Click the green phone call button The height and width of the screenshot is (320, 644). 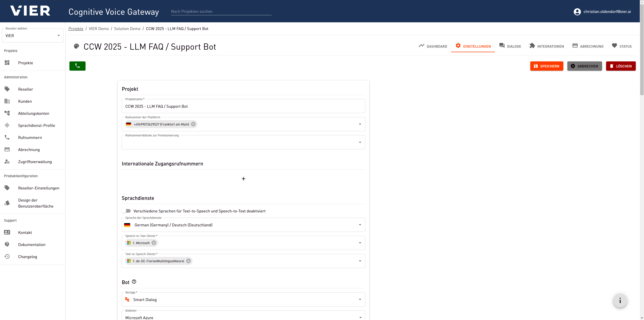tap(77, 66)
